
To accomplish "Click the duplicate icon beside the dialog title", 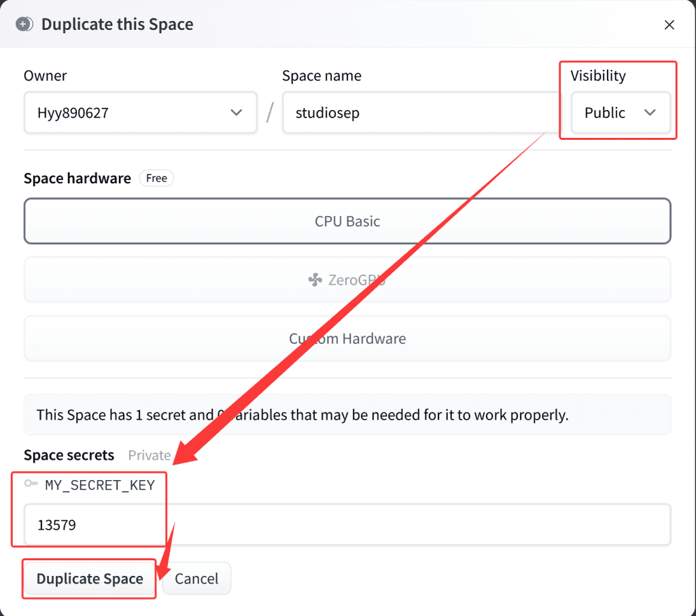I will click(24, 24).
